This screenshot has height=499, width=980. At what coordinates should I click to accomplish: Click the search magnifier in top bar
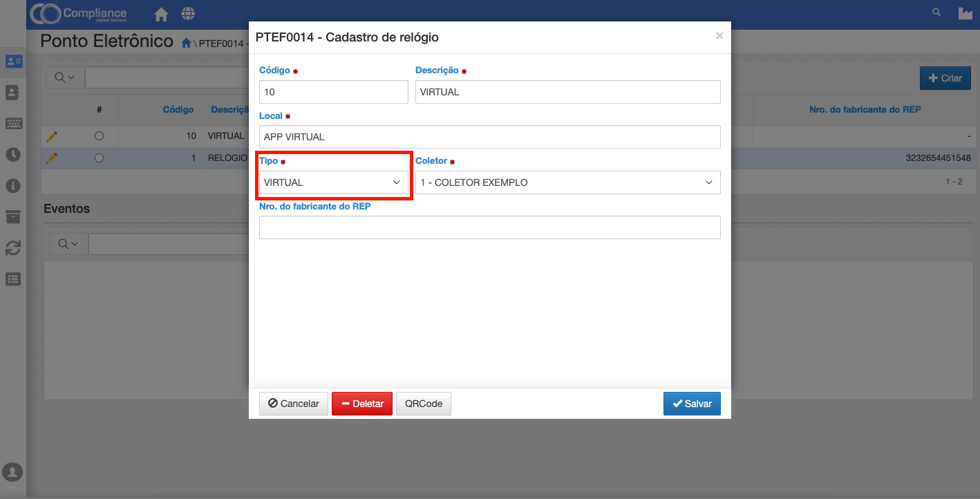[936, 12]
